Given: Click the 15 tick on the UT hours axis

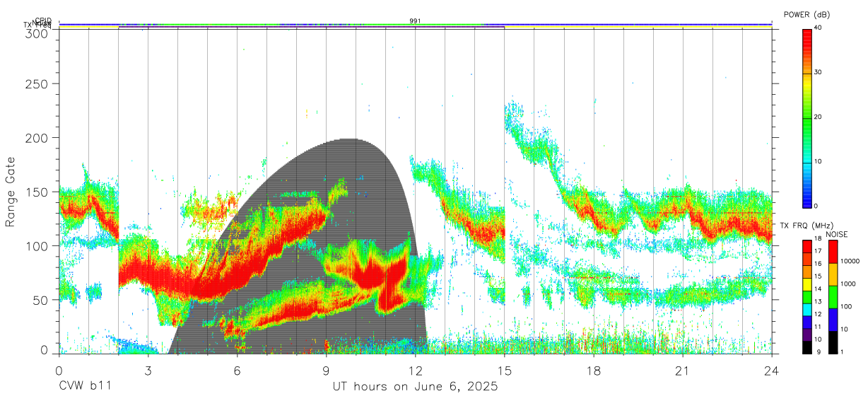Looking at the screenshot, I should point(505,371).
